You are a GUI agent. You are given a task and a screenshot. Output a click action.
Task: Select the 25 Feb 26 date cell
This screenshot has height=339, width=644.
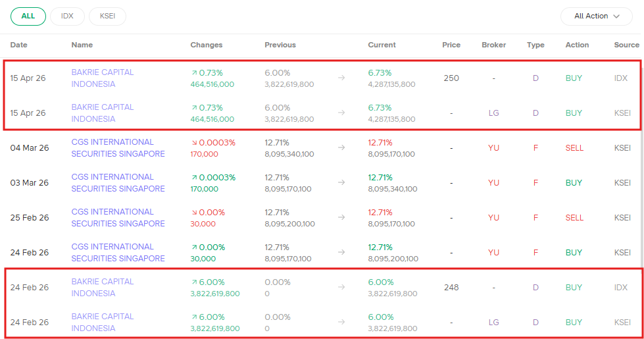30,218
